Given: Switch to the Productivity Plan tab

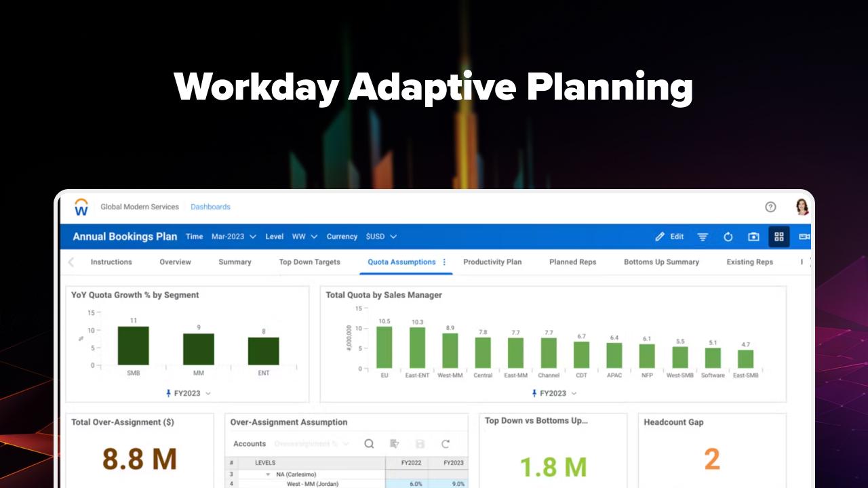Looking at the screenshot, I should (x=492, y=262).
